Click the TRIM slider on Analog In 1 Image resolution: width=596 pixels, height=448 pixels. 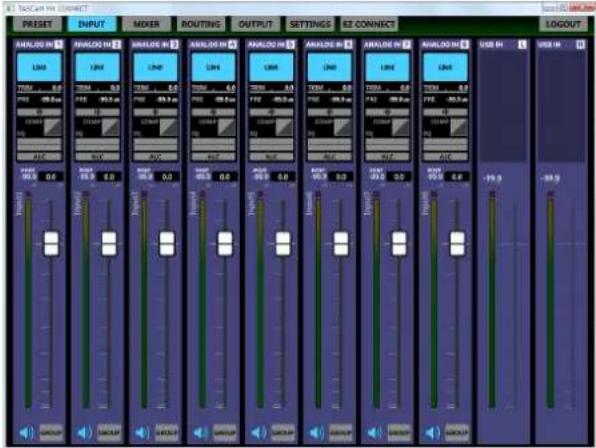(39, 88)
